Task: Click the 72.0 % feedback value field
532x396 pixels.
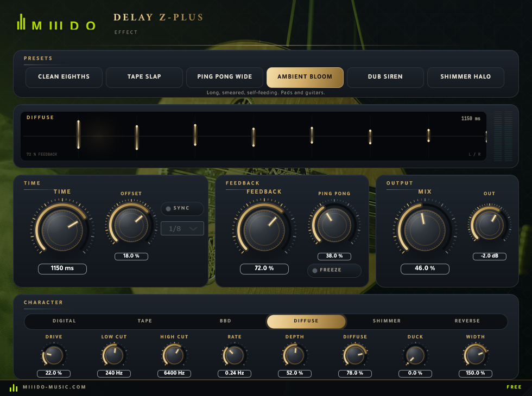Action: [264, 269]
